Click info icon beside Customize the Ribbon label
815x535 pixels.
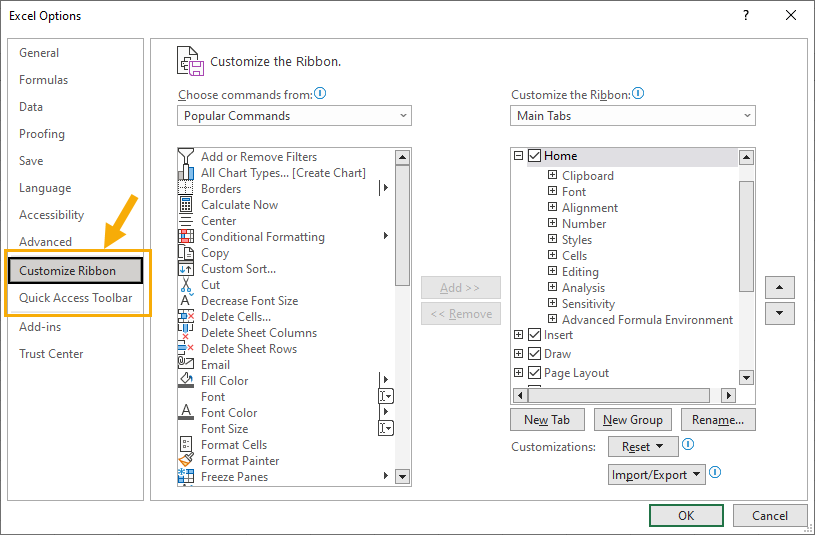(x=638, y=94)
